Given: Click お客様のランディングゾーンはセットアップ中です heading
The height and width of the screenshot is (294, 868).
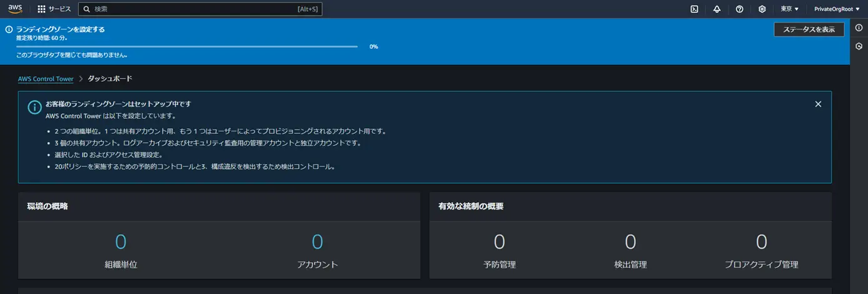Looking at the screenshot, I should [118, 104].
